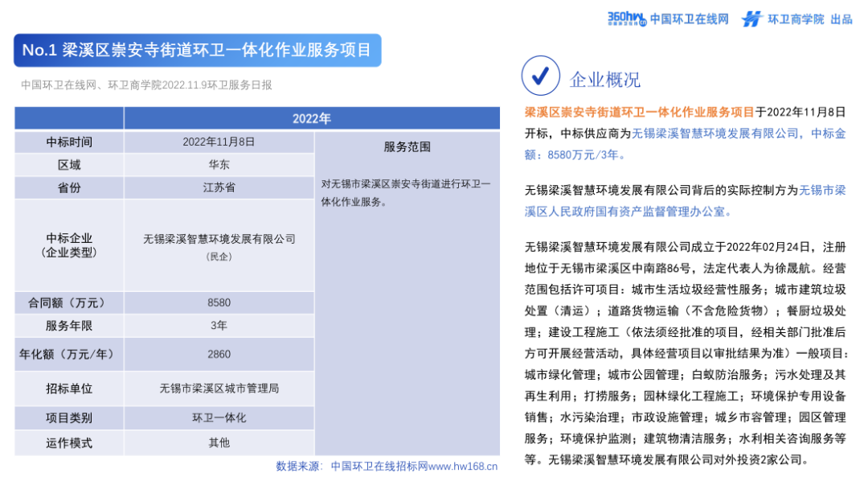Click the 2022年11月8日 table cell

219,142
